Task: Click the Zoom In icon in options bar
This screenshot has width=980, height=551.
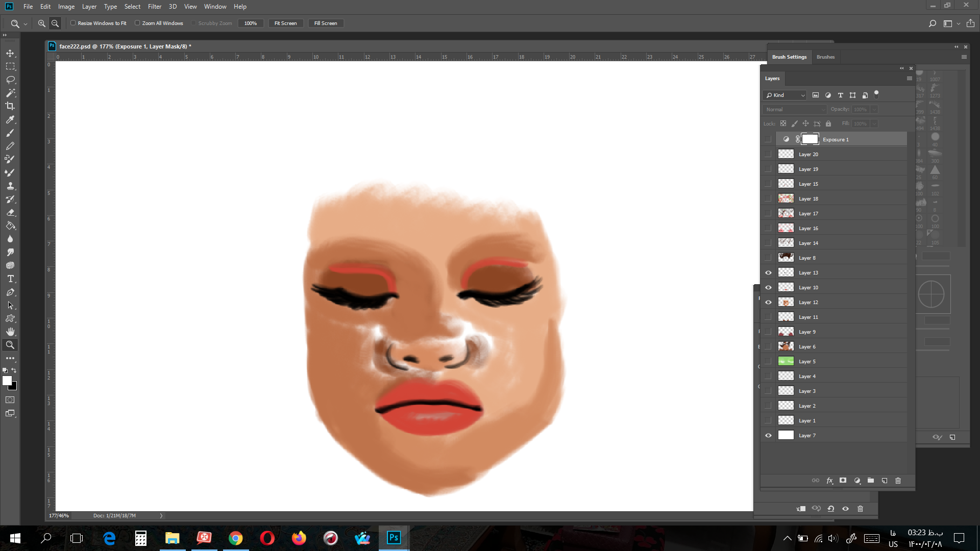Action: coord(42,23)
